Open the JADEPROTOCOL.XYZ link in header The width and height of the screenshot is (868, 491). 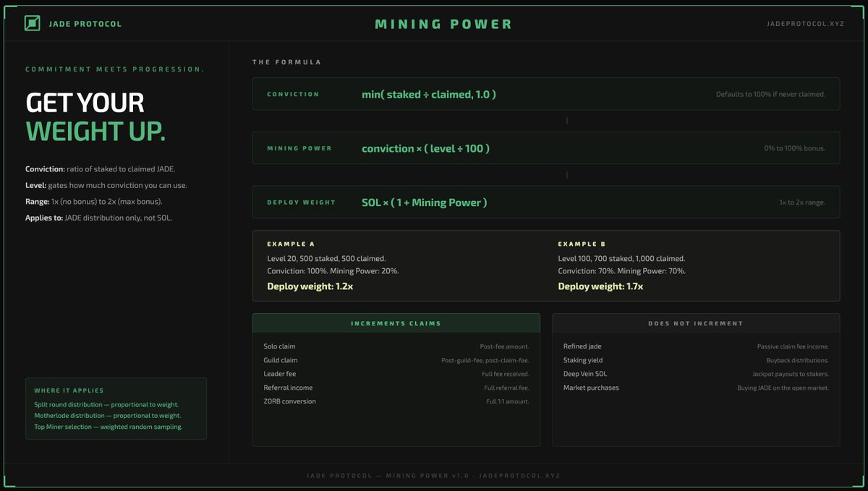coord(804,24)
